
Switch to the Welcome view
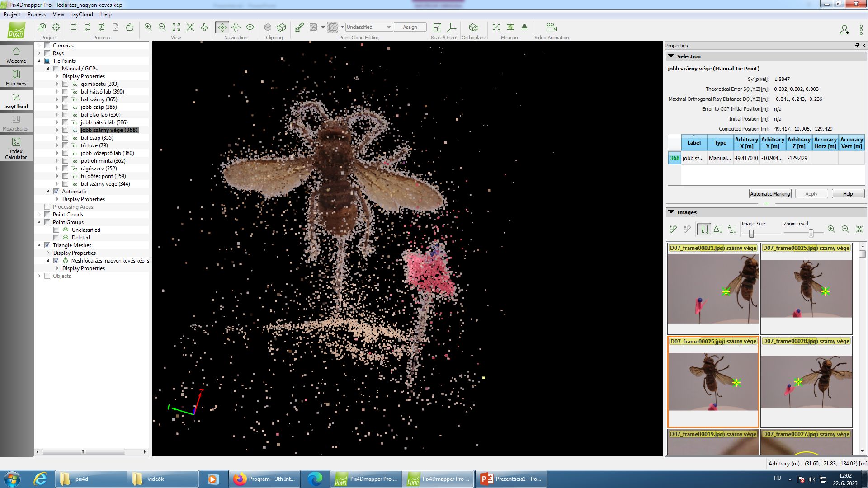tap(16, 55)
